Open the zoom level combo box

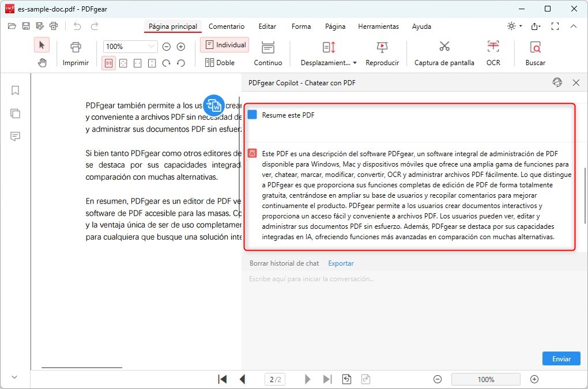tap(129, 46)
